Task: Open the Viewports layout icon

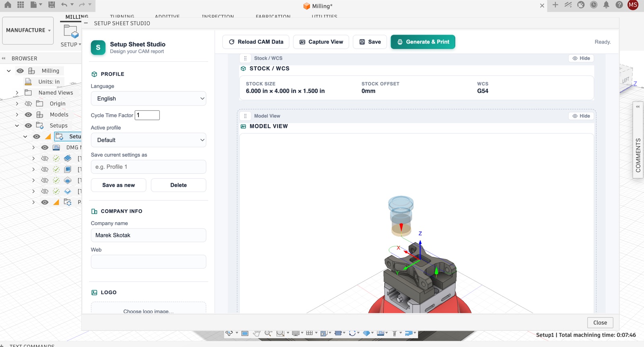Action: tap(323, 333)
